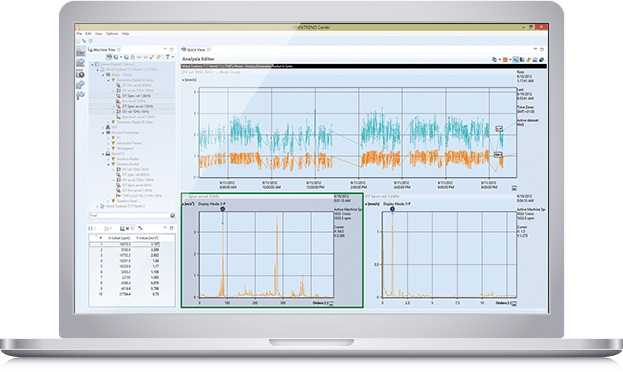Collapse the Demo Project tree node
This screenshot has width=623, height=372.
pos(93,64)
